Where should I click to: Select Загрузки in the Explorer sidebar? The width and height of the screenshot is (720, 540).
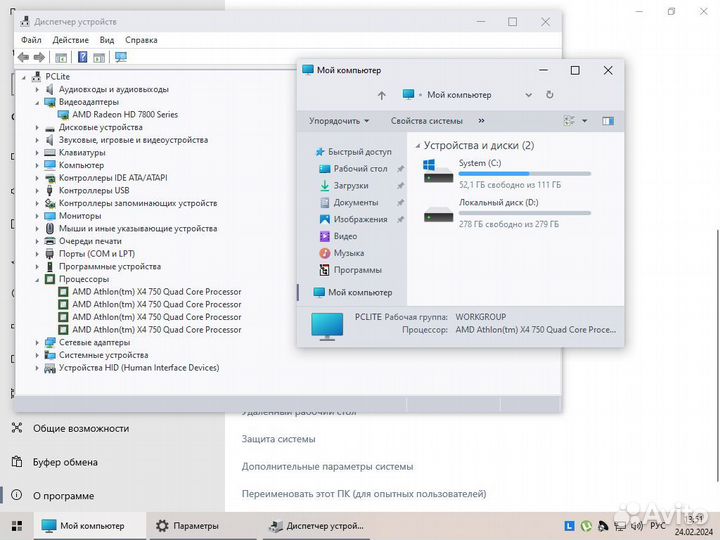[x=350, y=185]
